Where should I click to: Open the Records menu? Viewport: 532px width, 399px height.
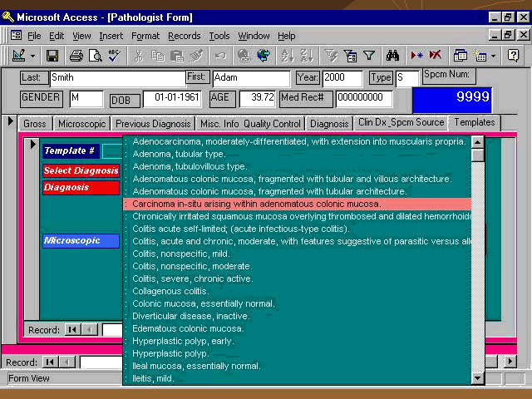tap(184, 36)
